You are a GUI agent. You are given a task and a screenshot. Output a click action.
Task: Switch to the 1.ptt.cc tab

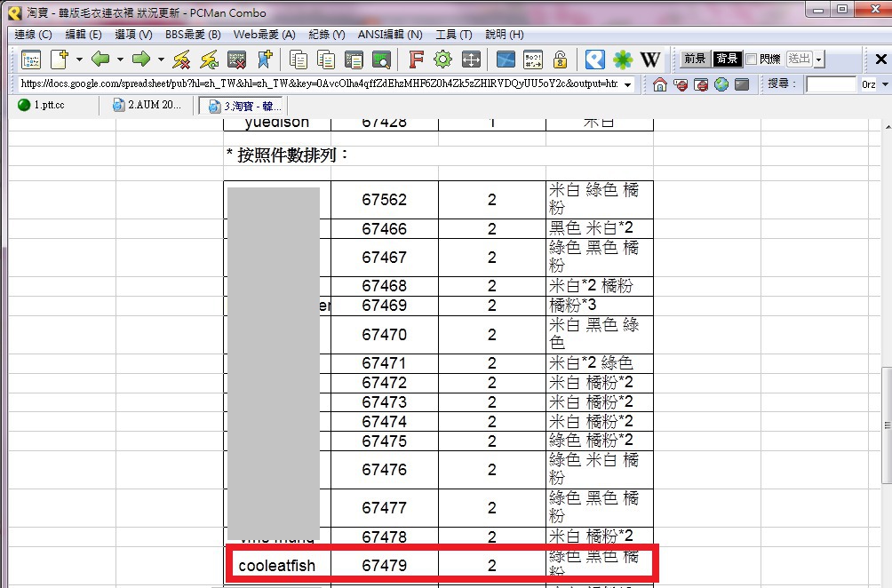[x=48, y=105]
